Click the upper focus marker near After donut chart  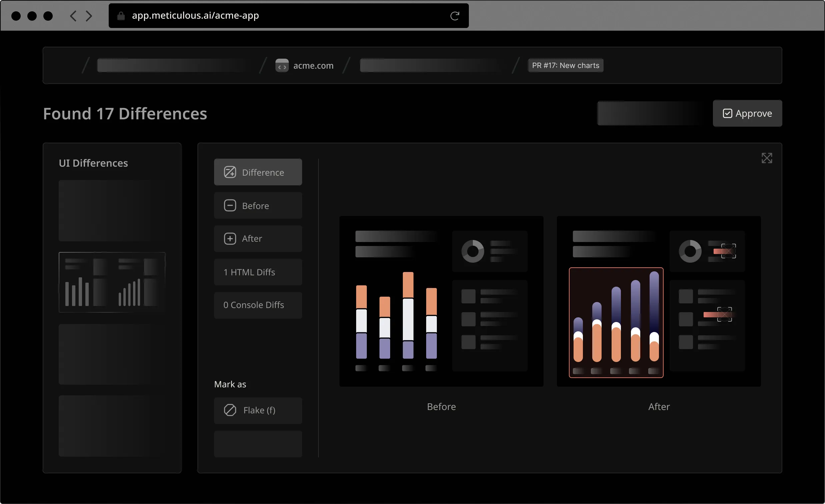(x=728, y=251)
